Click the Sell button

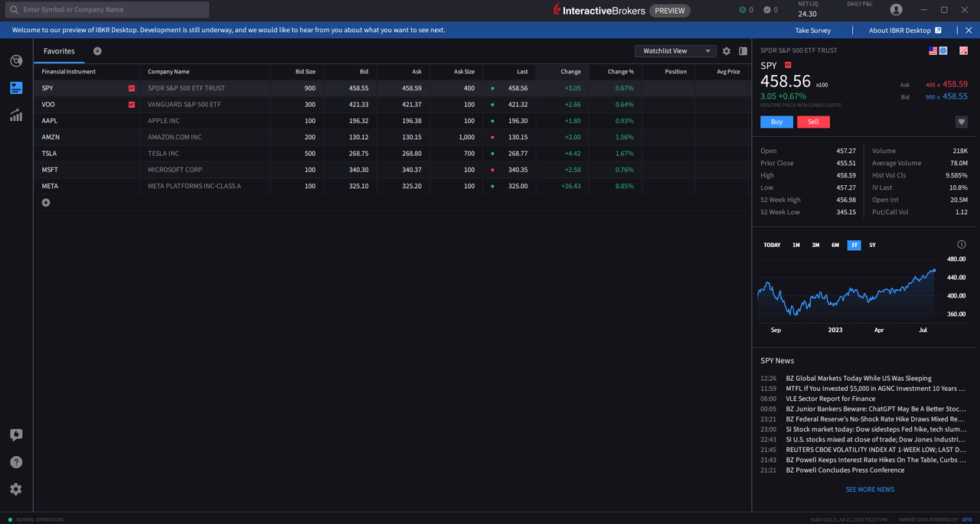813,122
